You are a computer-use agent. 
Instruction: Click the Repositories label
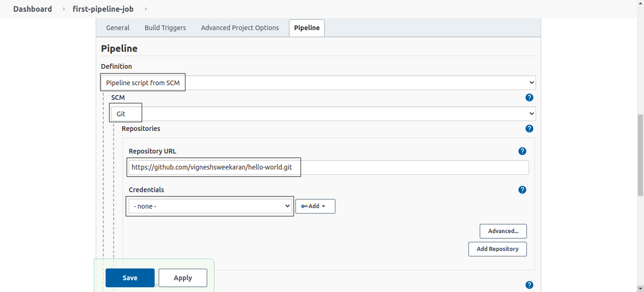point(141,129)
